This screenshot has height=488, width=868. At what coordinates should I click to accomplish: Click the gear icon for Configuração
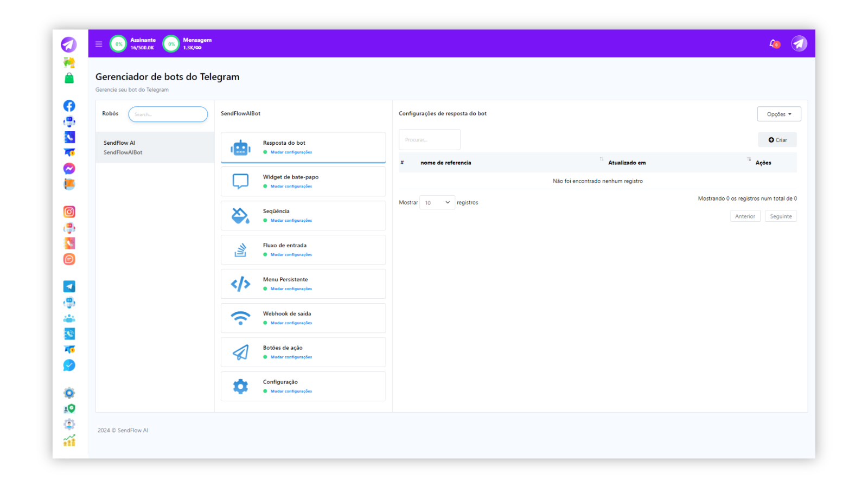(x=240, y=386)
